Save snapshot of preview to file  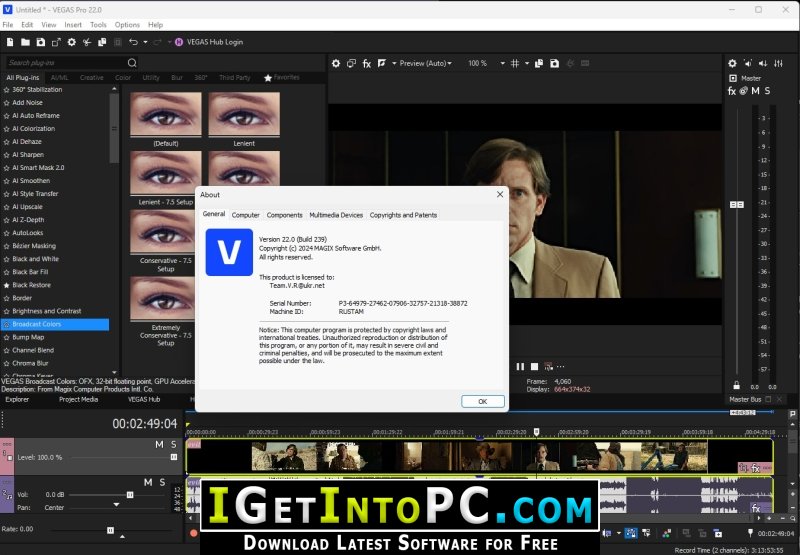(555, 63)
